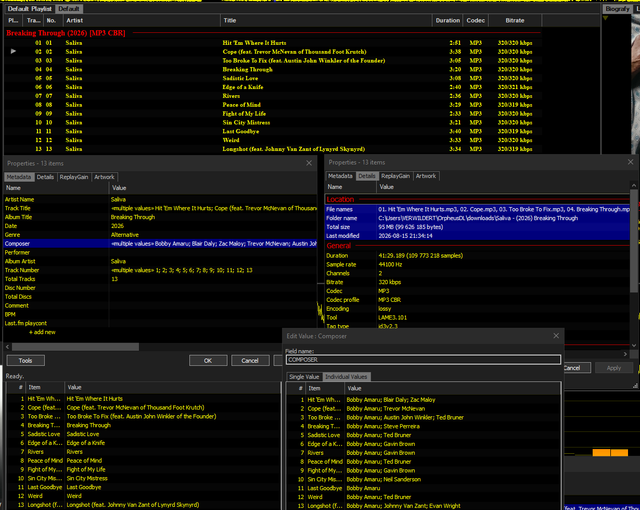Select the 'Folder name' row in Location section
The width and height of the screenshot is (640, 510).
[x=478, y=218]
